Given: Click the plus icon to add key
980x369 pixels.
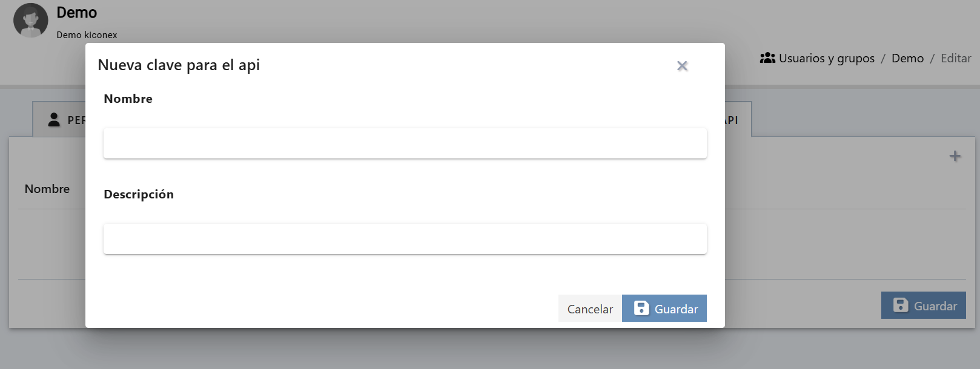Looking at the screenshot, I should [955, 156].
